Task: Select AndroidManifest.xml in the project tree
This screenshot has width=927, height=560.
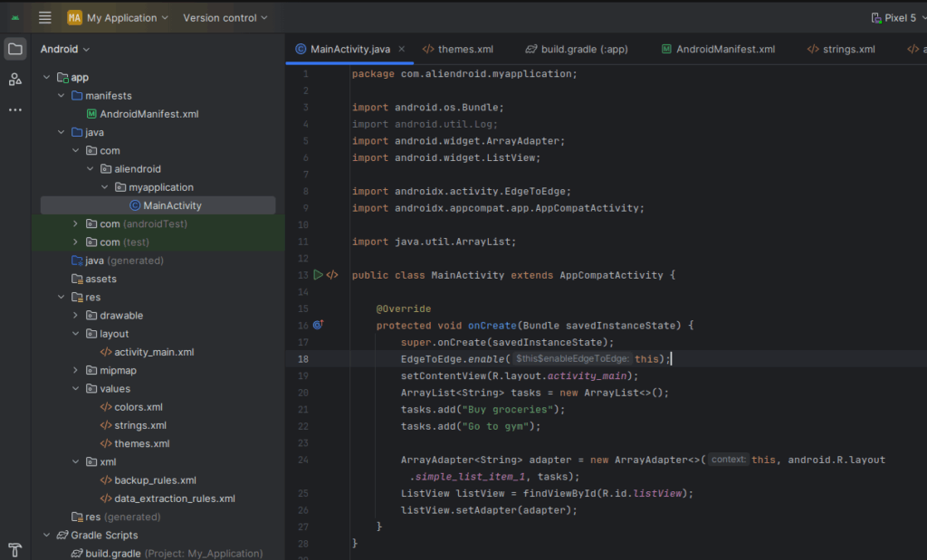Action: point(142,113)
